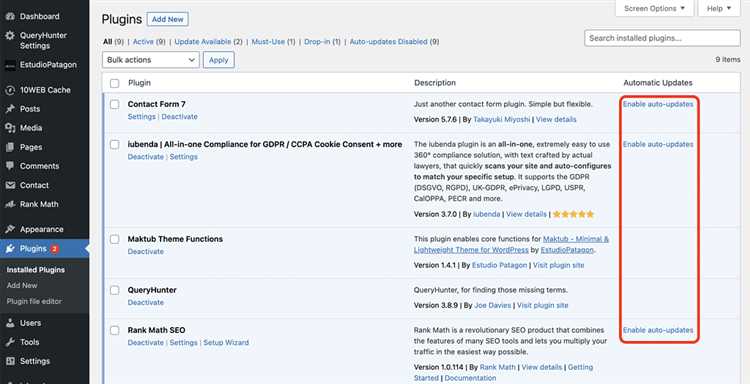This screenshot has width=750, height=384.
Task: Check the Contact Form 7 checkbox
Action: [x=115, y=104]
